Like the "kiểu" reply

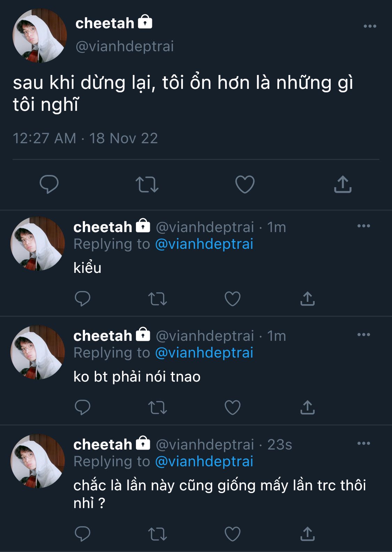[x=232, y=299]
